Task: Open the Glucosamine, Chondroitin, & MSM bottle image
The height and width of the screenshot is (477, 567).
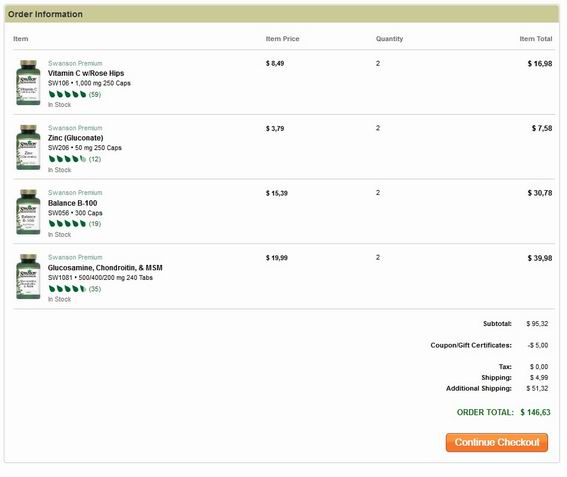Action: 28,277
